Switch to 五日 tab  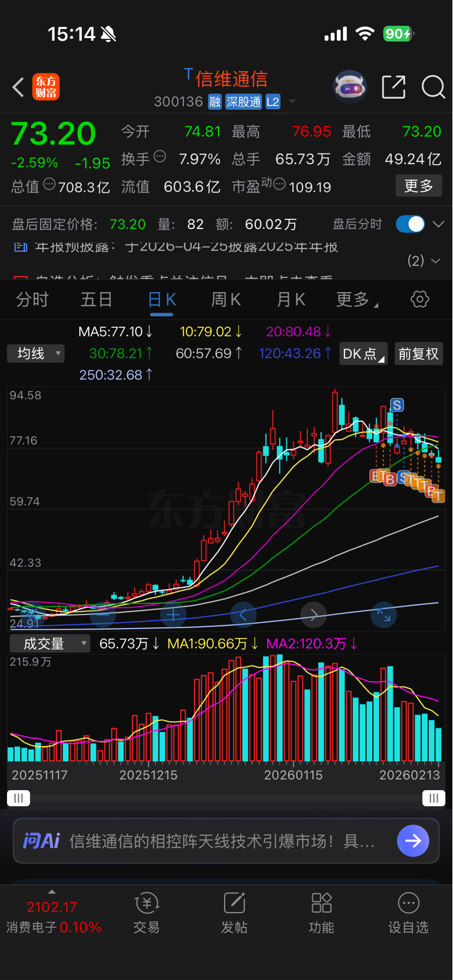(97, 300)
